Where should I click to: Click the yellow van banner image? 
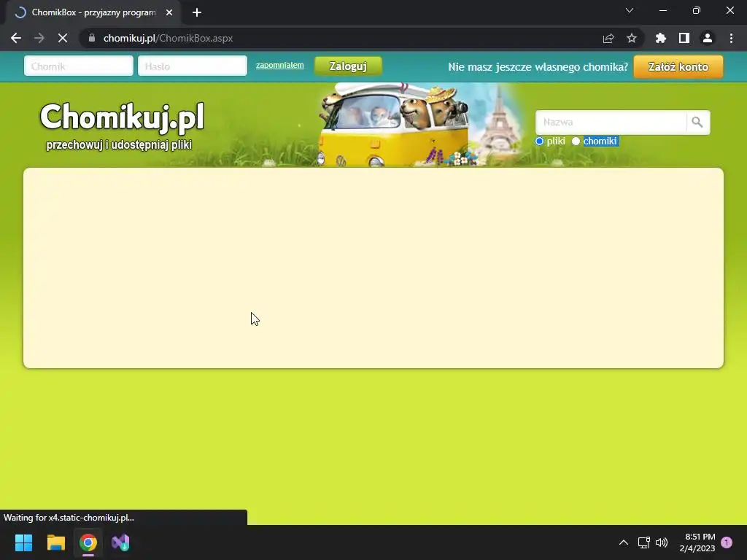click(x=393, y=125)
